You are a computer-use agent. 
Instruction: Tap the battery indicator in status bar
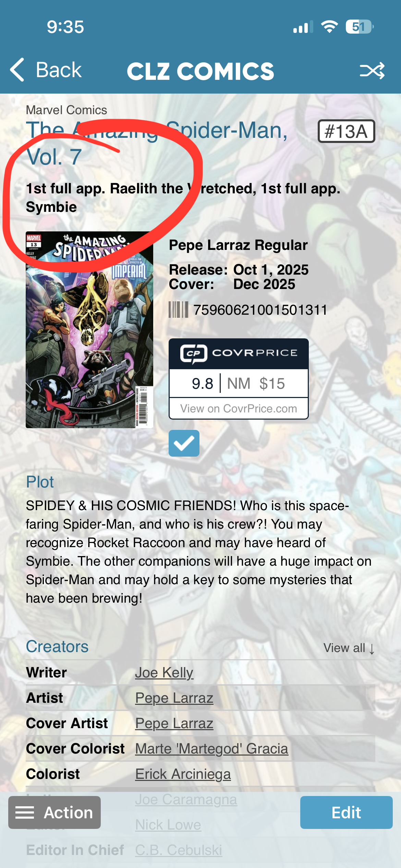point(359,27)
